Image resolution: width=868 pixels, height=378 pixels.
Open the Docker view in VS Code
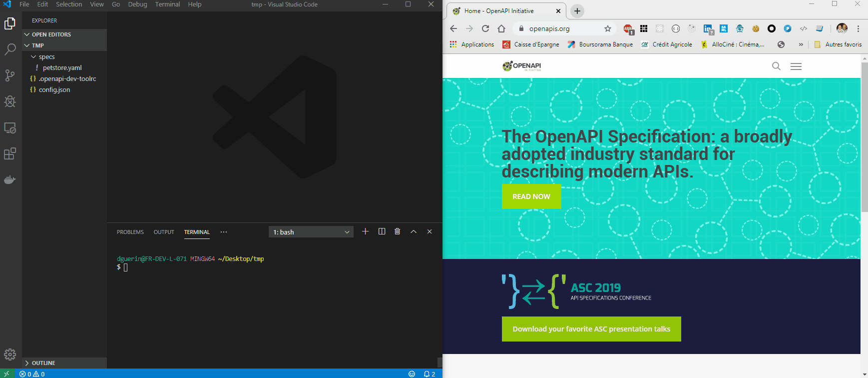coord(10,179)
